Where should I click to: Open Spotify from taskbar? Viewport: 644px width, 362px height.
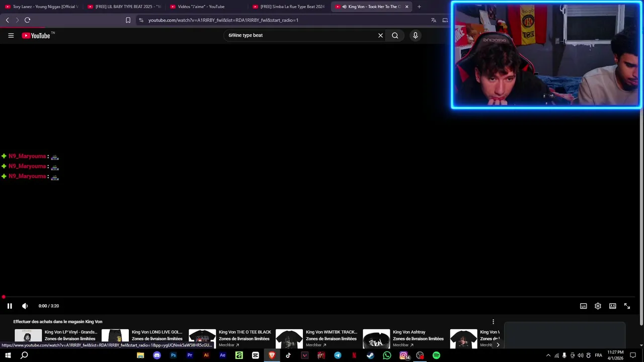pyautogui.click(x=436, y=355)
